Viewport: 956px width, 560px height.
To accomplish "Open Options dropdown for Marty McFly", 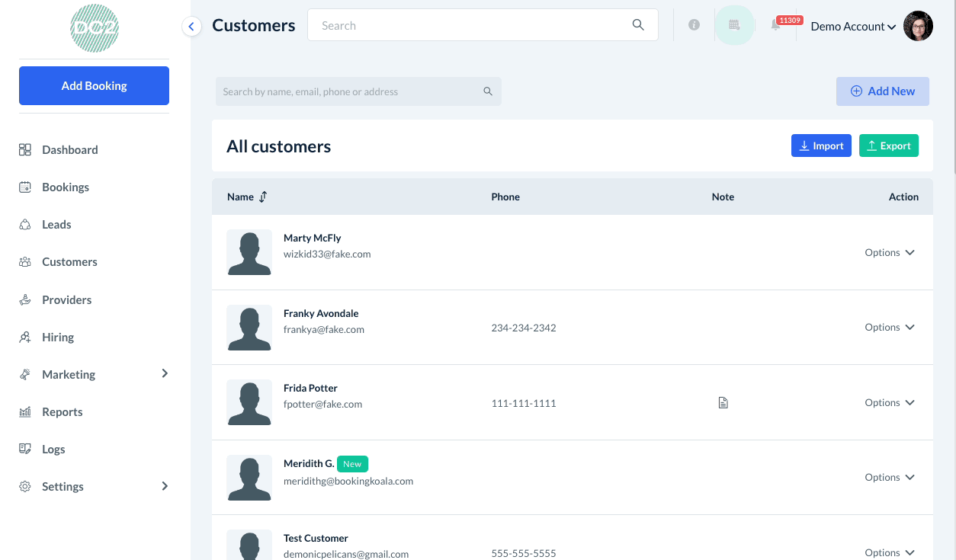I will [889, 252].
